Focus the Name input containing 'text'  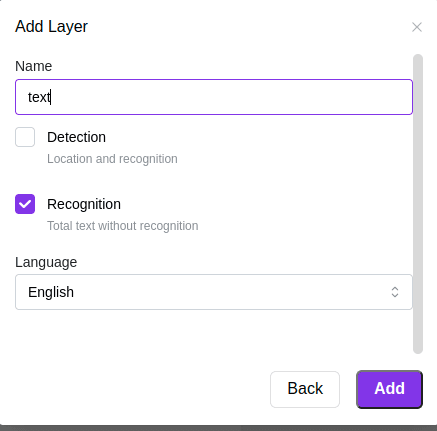(214, 97)
